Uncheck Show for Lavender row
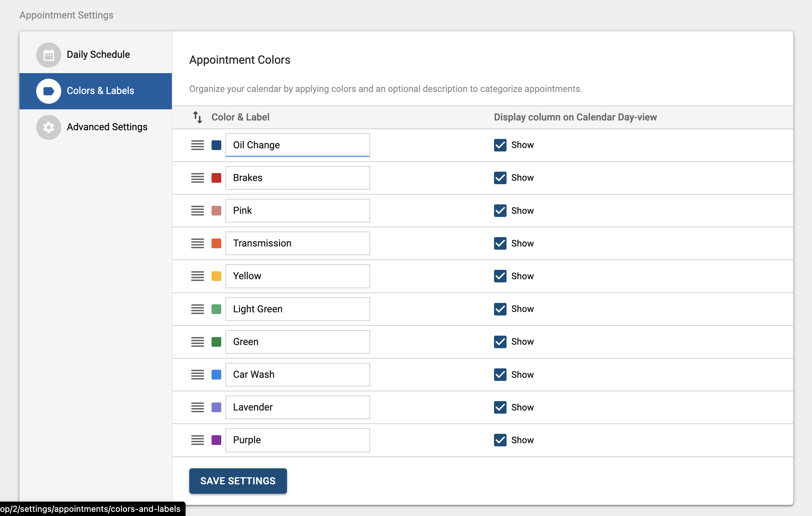812x516 pixels. pos(500,407)
